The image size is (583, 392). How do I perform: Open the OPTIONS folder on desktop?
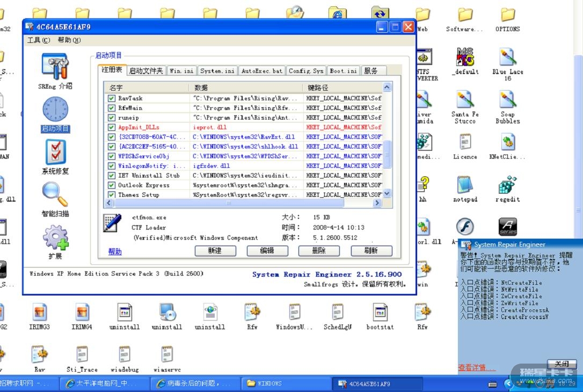[507, 15]
